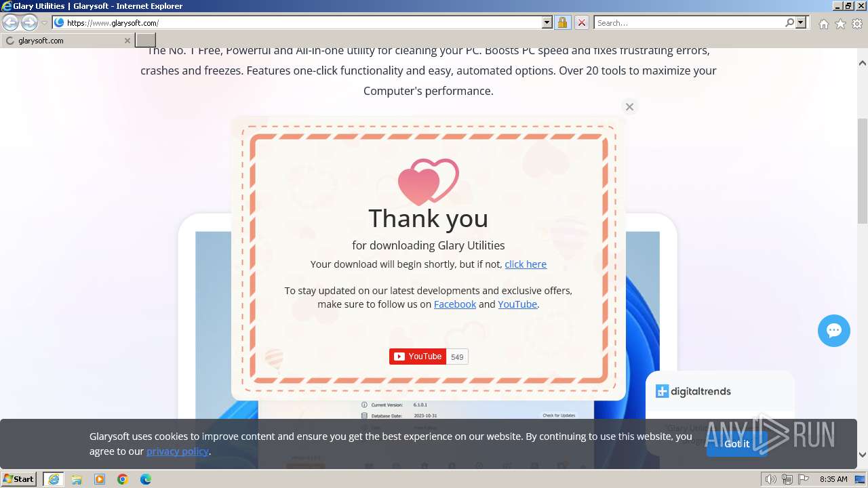The image size is (868, 488).
Task: Open the Windows Start menu
Action: coord(19,479)
